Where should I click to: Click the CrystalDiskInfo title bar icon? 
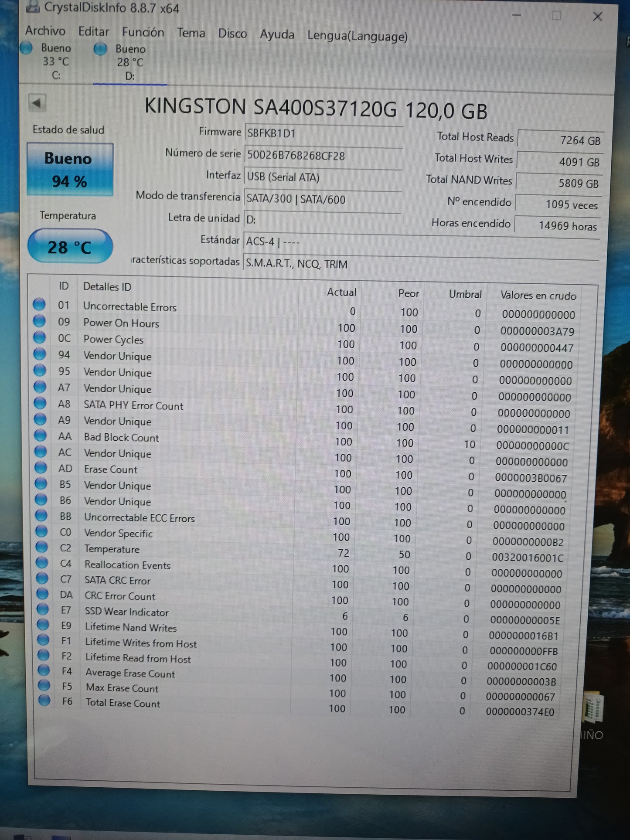(x=33, y=7)
